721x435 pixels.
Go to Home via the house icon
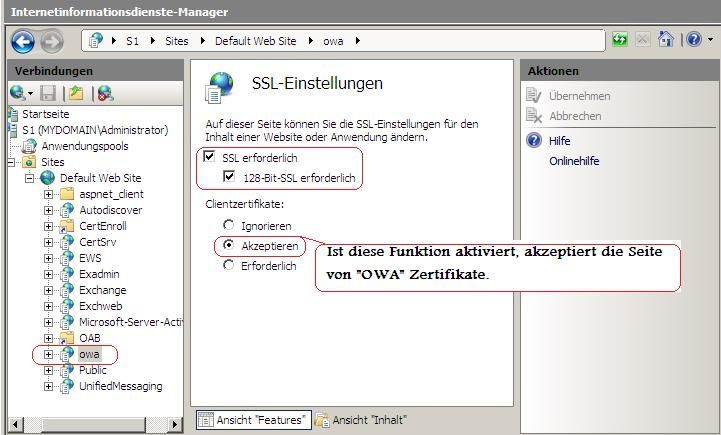(665, 40)
